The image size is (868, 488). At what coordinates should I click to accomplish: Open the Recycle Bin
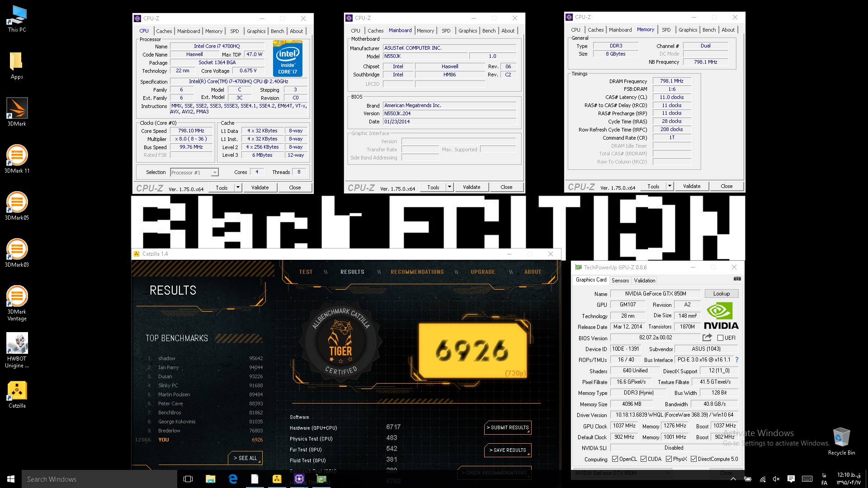pyautogui.click(x=841, y=441)
